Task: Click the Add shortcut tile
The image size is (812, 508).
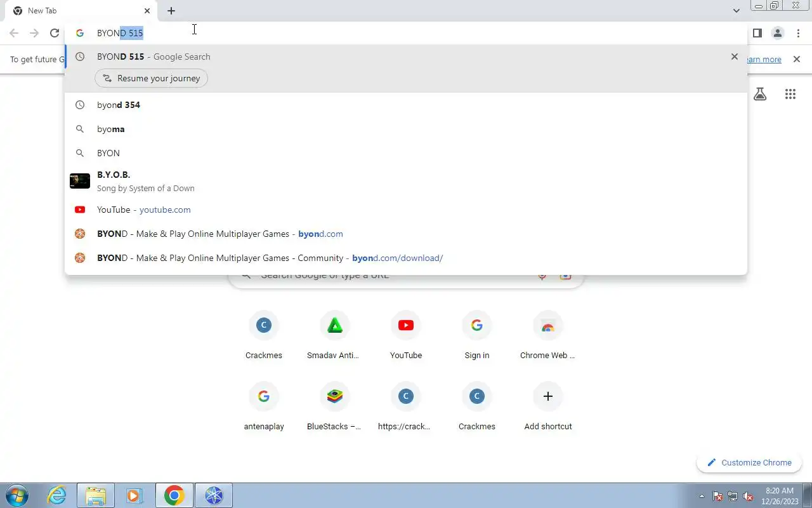Action: click(x=548, y=408)
